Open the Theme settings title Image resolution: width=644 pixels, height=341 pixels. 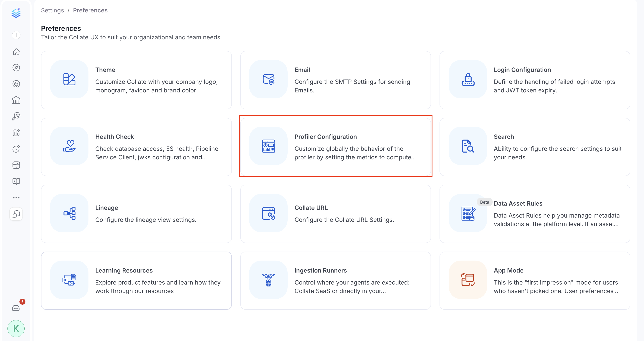(x=105, y=70)
